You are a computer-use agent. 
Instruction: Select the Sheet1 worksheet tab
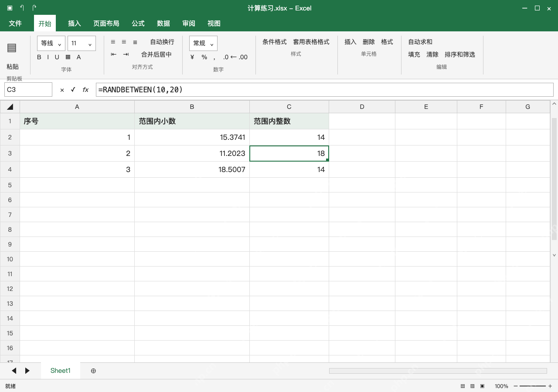[61, 371]
